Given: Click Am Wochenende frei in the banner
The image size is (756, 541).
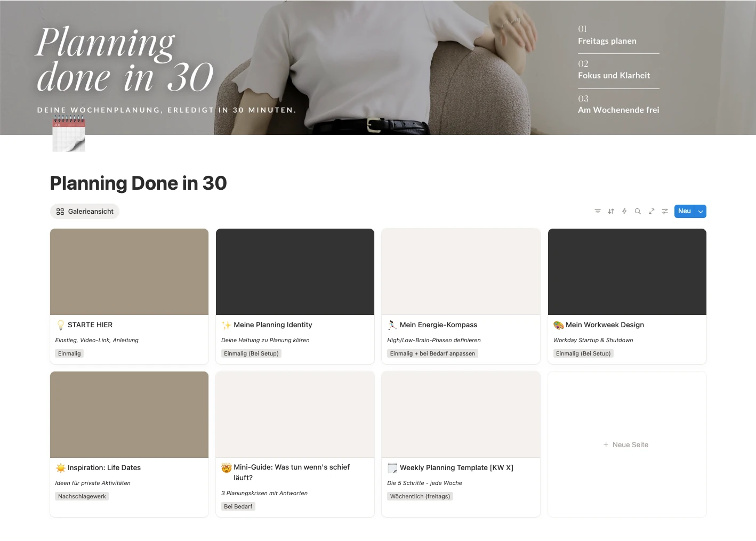Looking at the screenshot, I should [618, 110].
